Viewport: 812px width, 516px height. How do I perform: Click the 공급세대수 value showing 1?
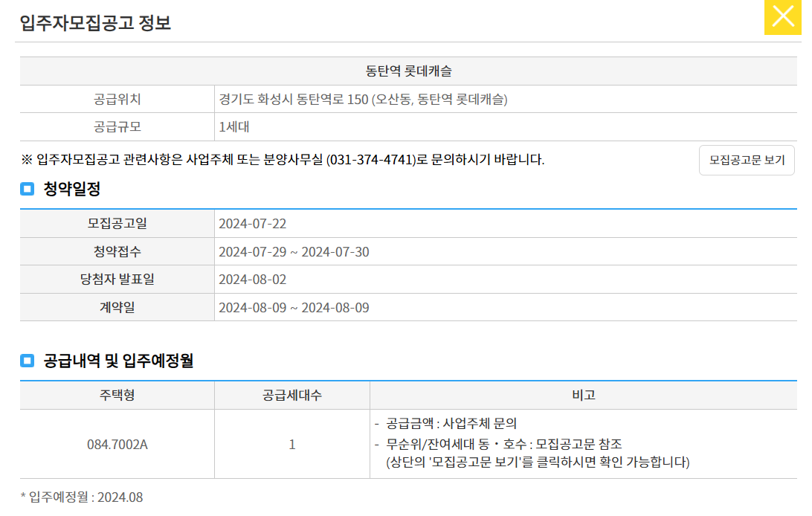coord(292,444)
